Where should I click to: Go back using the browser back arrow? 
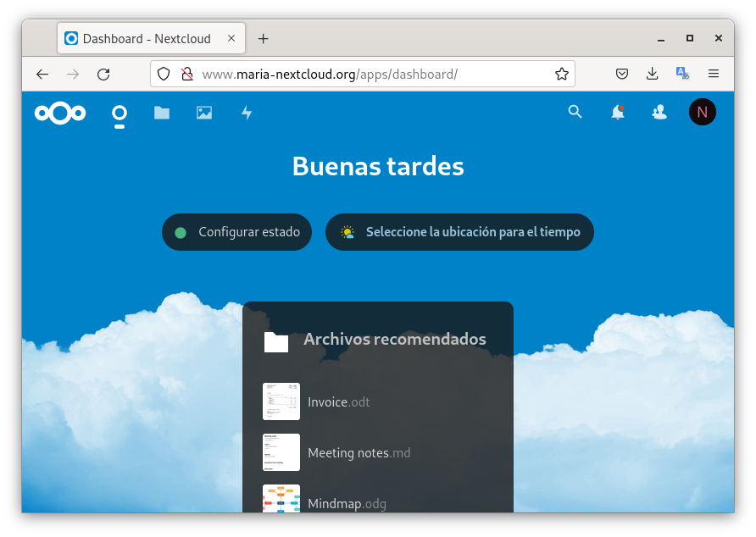coord(42,74)
